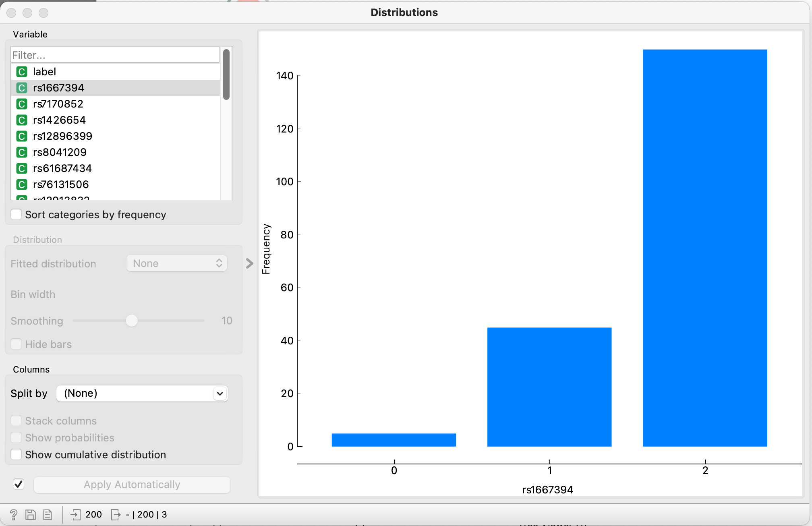Click the input data arrow icon
This screenshot has width=812, height=526.
(x=75, y=514)
